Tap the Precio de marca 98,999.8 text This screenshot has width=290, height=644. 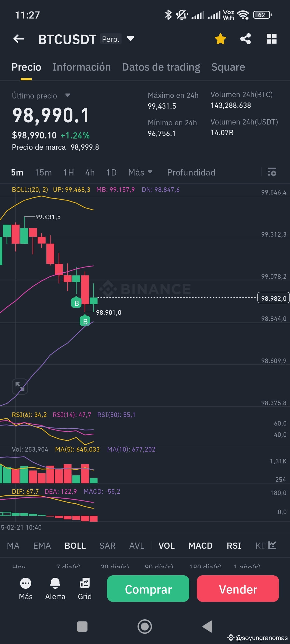click(x=55, y=147)
